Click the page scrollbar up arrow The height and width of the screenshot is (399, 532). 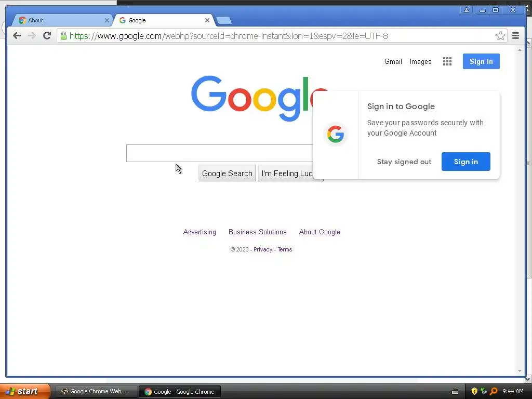(520, 50)
